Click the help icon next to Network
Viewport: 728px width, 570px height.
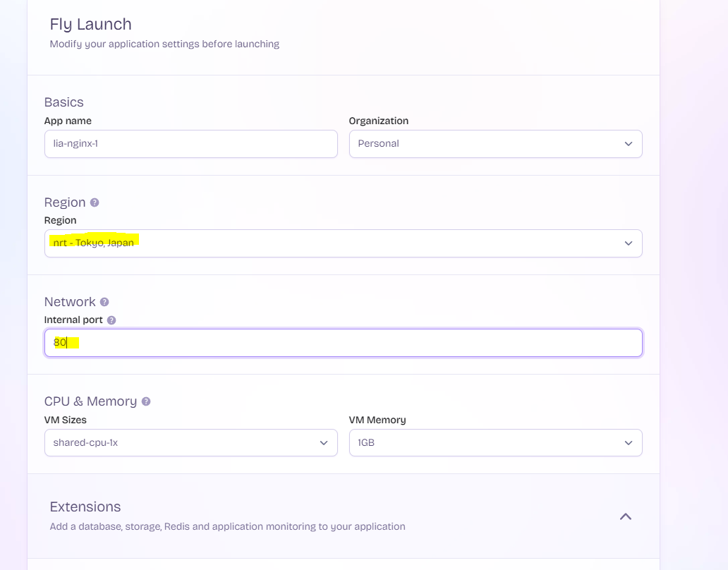[x=104, y=302]
